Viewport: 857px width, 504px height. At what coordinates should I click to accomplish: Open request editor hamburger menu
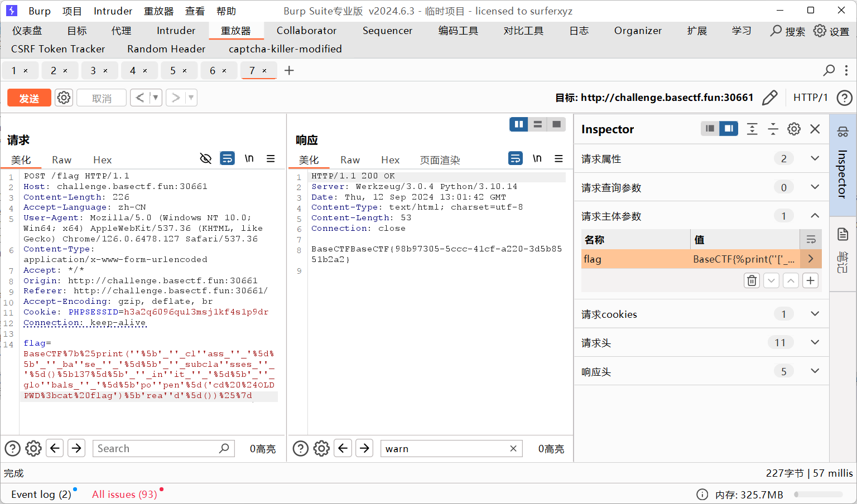pyautogui.click(x=271, y=159)
